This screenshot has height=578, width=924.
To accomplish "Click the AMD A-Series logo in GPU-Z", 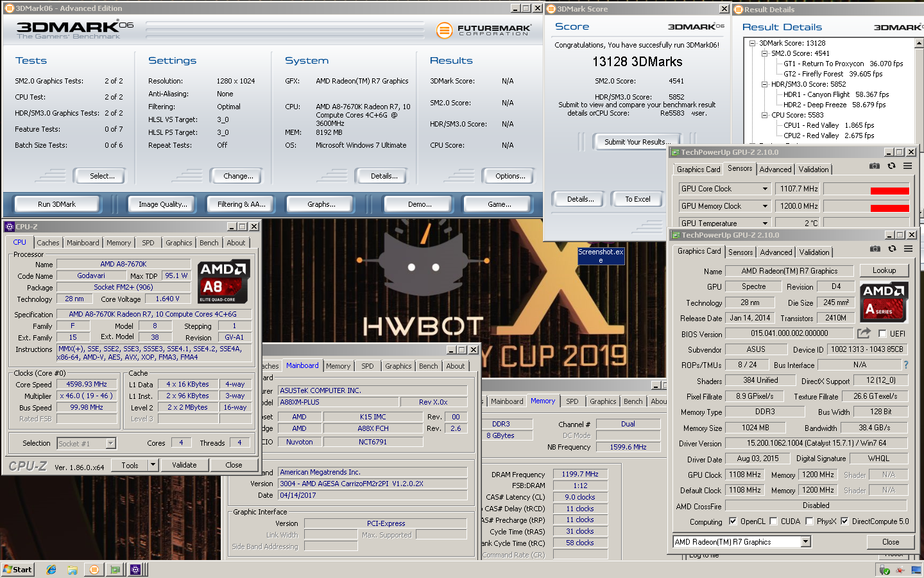I will (x=883, y=301).
